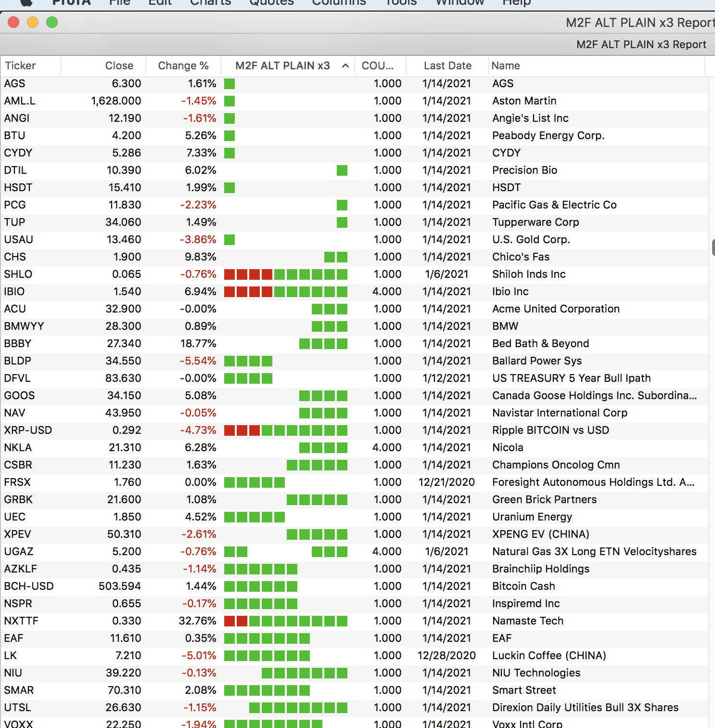The width and height of the screenshot is (715, 728).
Task: Select the XRP-USD ticker cell
Action: [28, 430]
